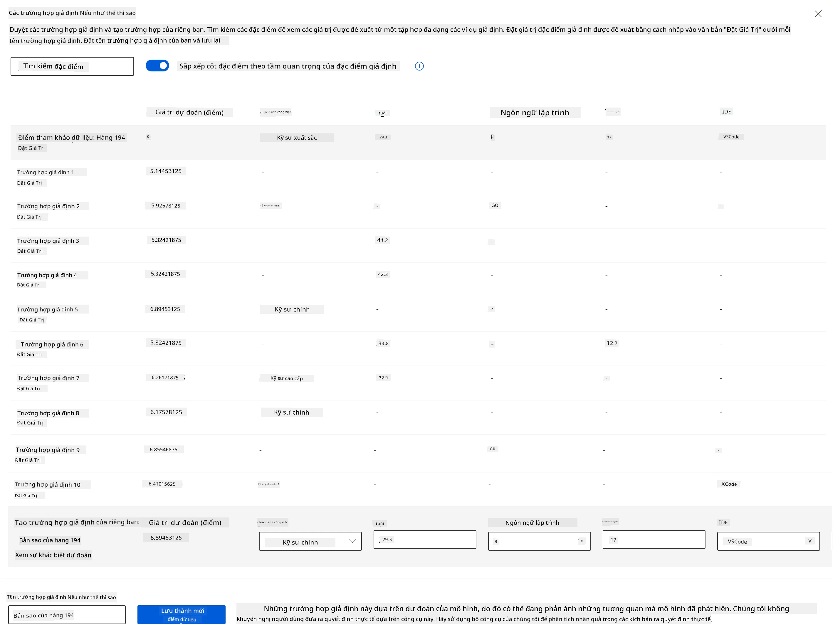Click the XCode cell in row 10
The width and height of the screenshot is (840, 635).
coord(729,484)
